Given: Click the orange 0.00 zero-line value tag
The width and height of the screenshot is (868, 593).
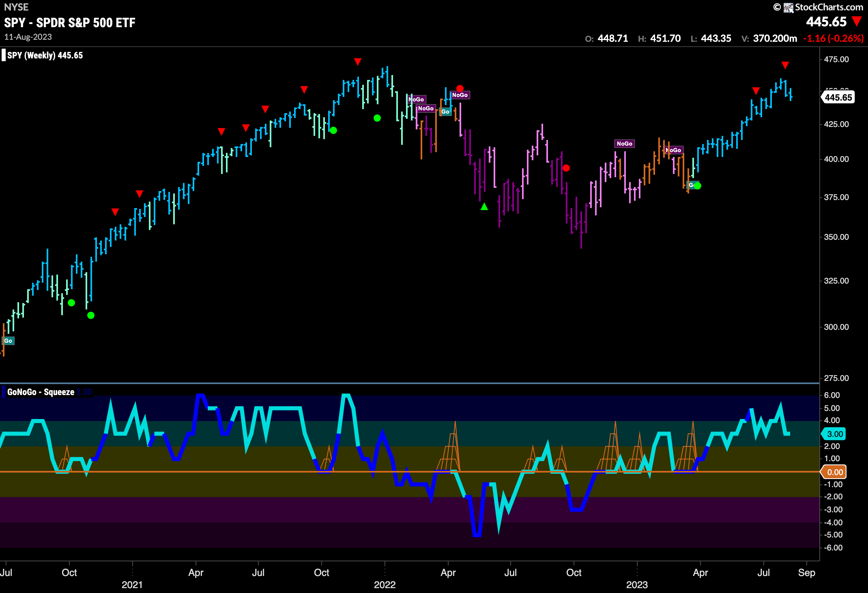Looking at the screenshot, I should coord(833,472).
